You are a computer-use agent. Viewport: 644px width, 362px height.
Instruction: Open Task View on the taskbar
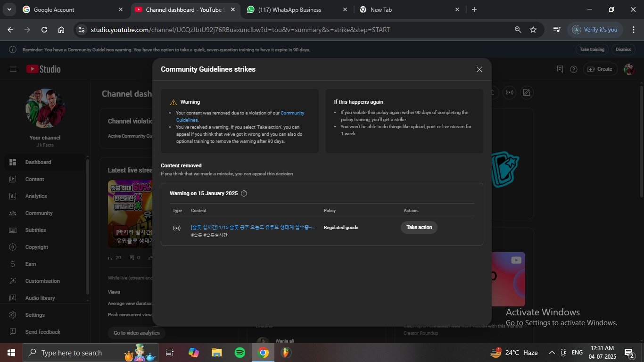170,353
